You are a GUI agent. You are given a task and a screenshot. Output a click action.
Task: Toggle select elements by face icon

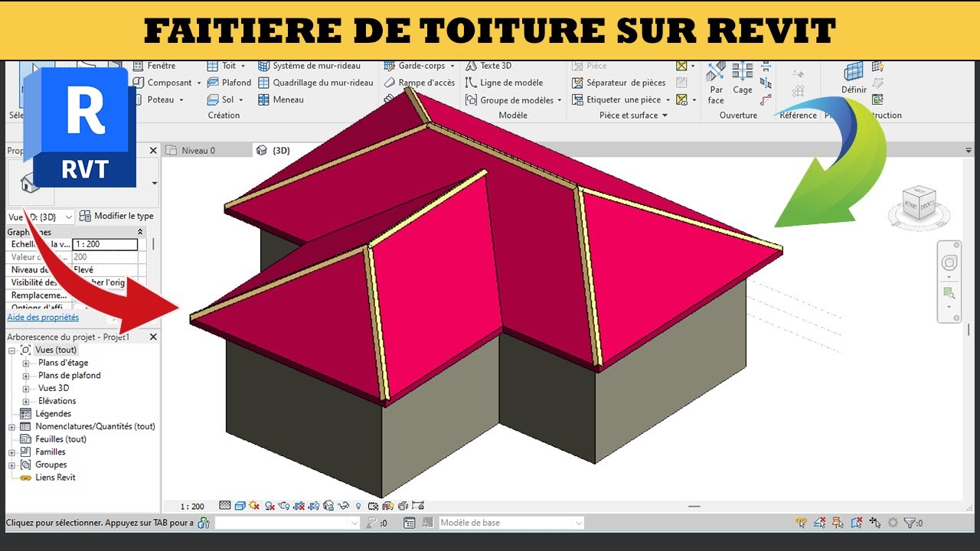(857, 523)
